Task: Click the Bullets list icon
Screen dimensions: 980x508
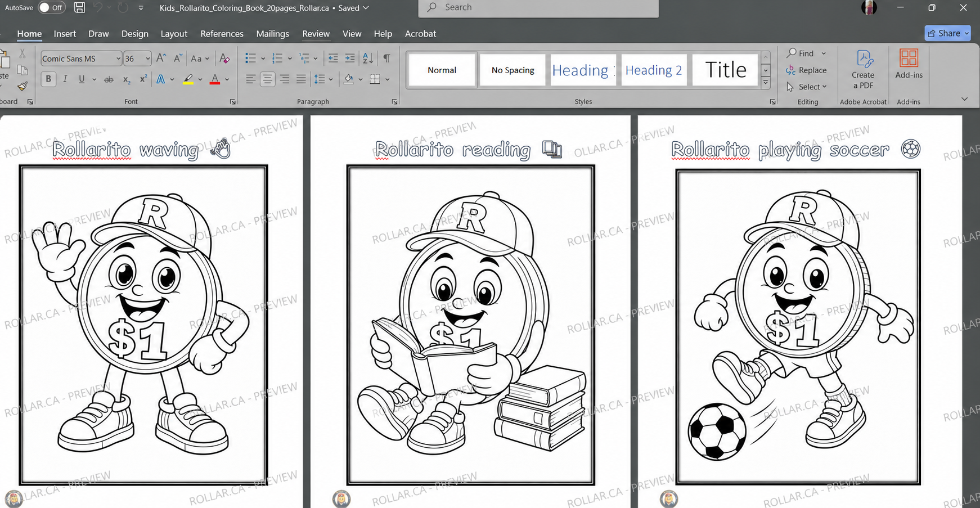Action: point(251,59)
